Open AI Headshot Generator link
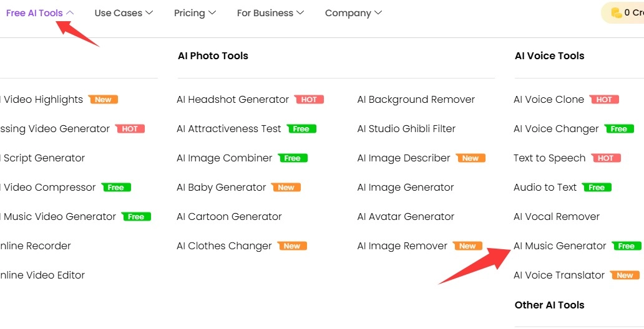This screenshot has height=329, width=644. pyautogui.click(x=233, y=100)
